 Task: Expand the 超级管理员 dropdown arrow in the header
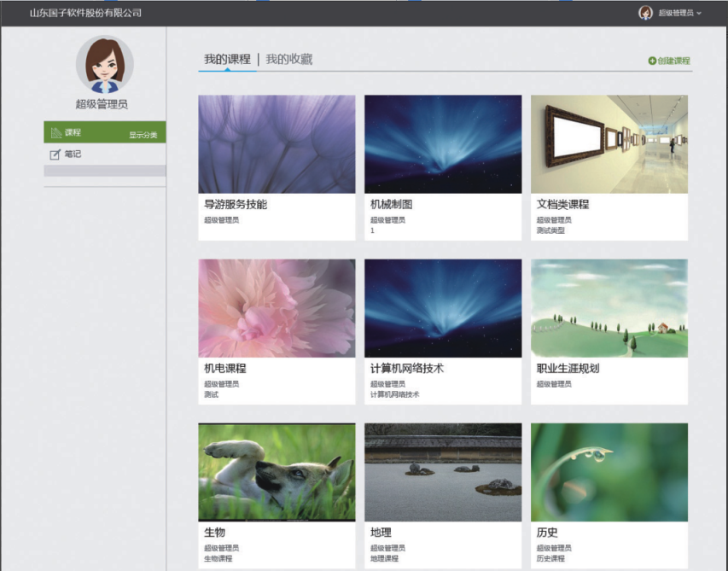[699, 14]
